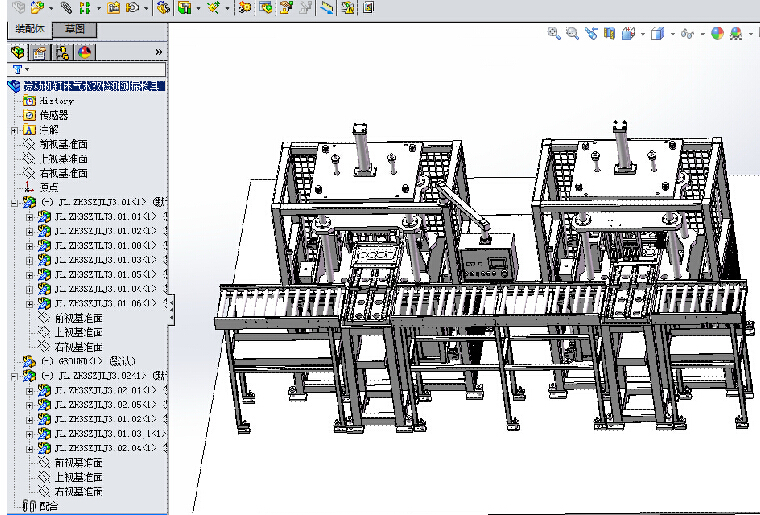Image resolution: width=760 pixels, height=515 pixels.
Task: Click the History item in feature tree
Action: coord(56,101)
